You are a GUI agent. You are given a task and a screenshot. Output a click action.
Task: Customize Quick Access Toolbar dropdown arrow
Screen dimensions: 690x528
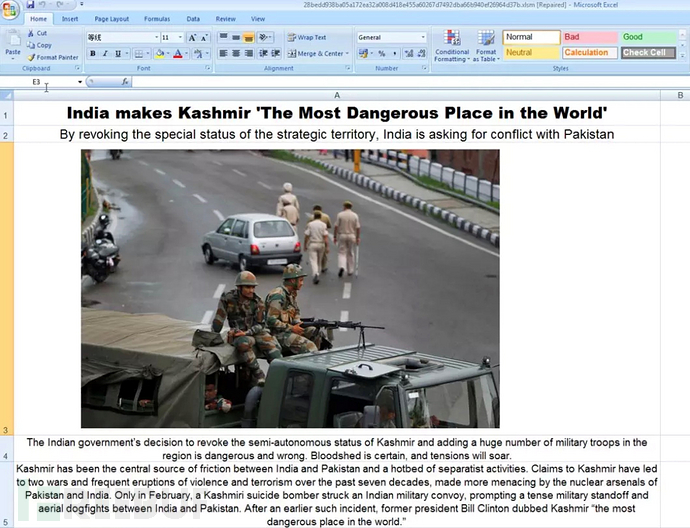tap(81, 5)
